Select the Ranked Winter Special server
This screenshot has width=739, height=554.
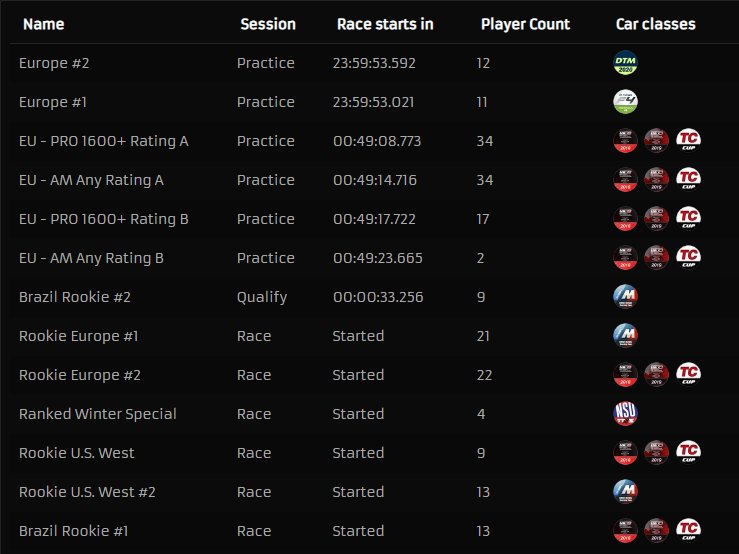point(98,414)
